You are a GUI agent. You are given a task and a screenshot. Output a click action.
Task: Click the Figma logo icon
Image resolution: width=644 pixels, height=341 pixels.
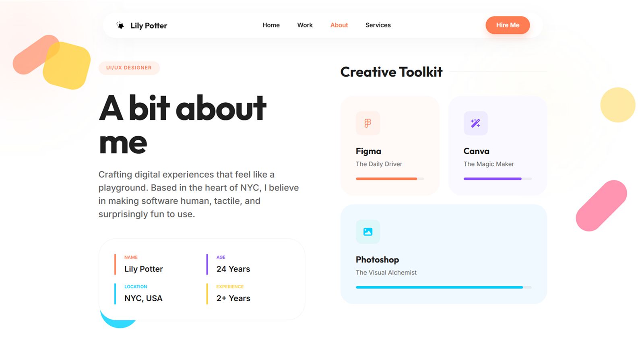(367, 123)
